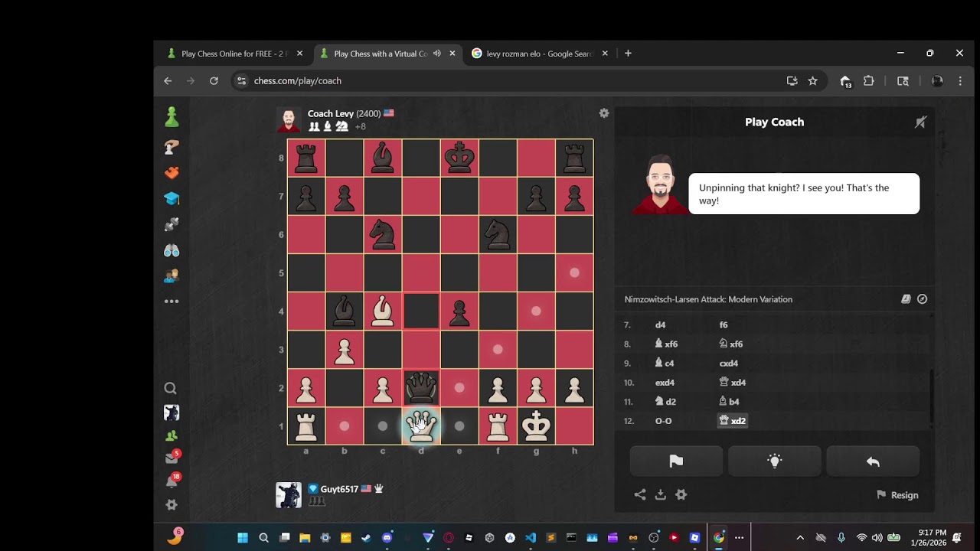980x551 pixels.
Task: Open the opening book icon beside Nimzowitsch-Larsen
Action: [906, 299]
